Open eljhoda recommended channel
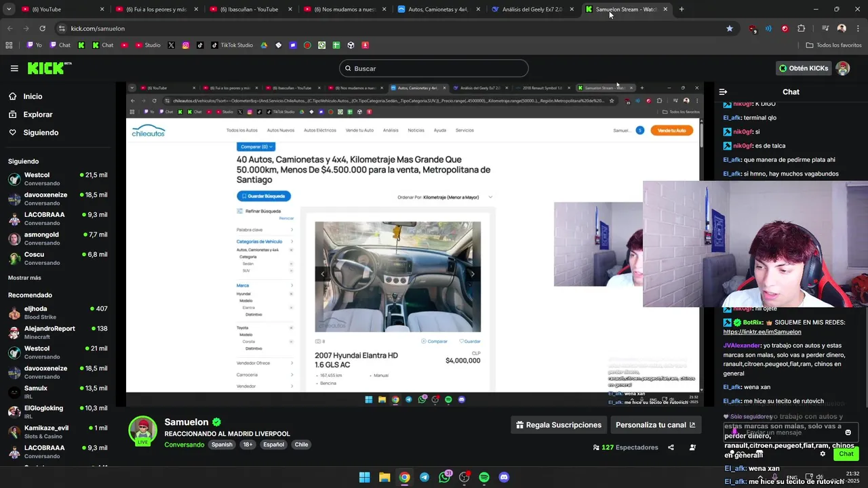 pyautogui.click(x=58, y=312)
